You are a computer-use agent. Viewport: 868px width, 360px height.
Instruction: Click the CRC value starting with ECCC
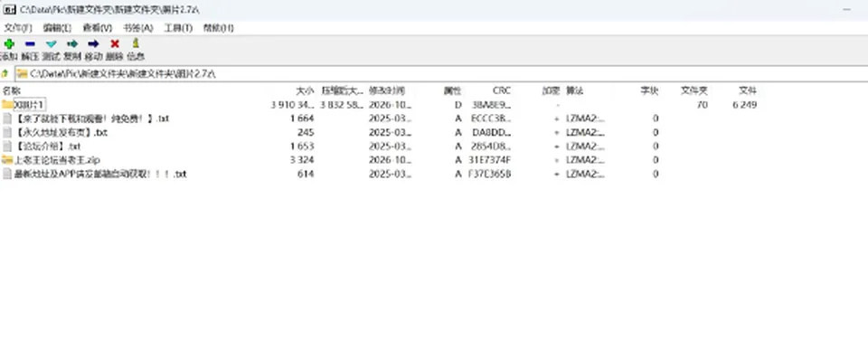(491, 118)
